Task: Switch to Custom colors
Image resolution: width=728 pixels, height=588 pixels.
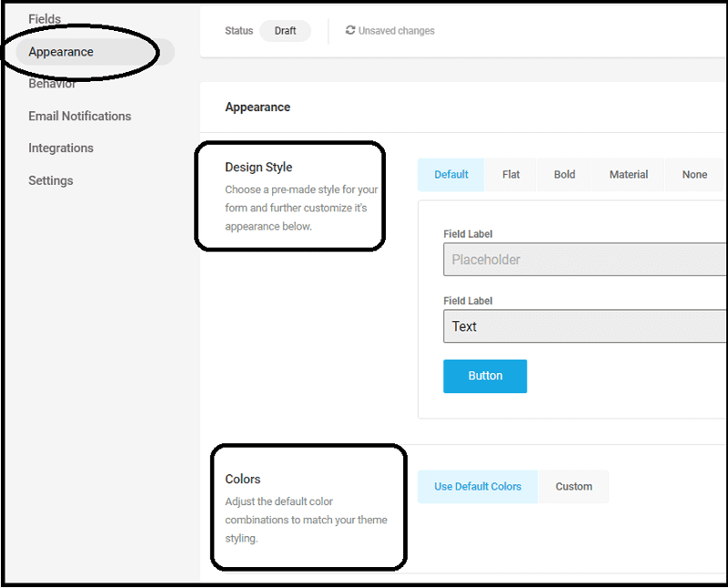Action: coord(572,486)
